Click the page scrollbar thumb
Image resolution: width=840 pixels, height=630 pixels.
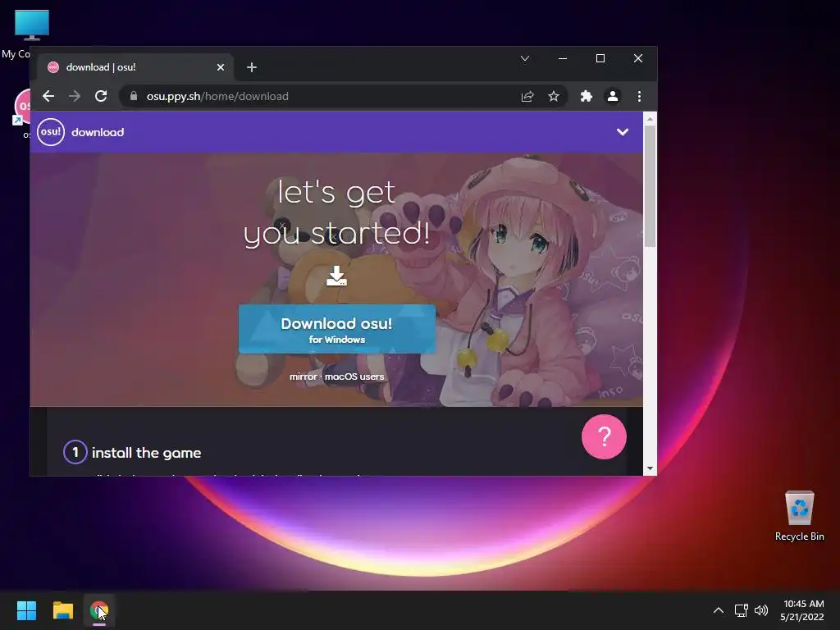pyautogui.click(x=650, y=186)
